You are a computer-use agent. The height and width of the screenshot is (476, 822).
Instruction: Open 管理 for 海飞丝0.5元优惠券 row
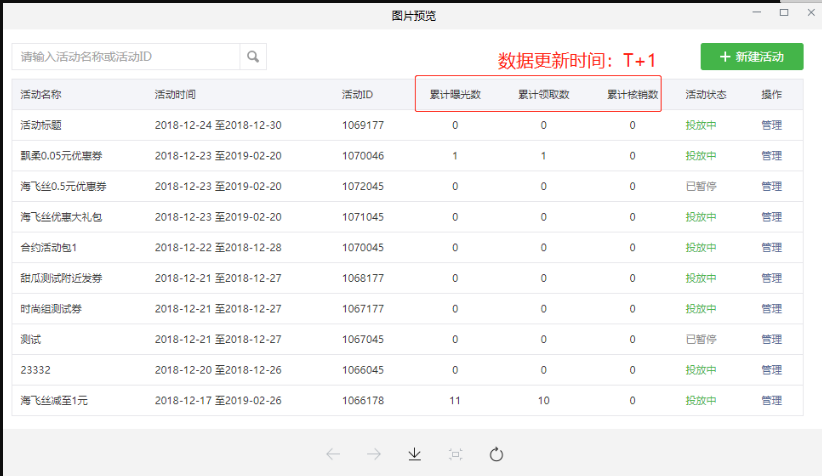772,186
